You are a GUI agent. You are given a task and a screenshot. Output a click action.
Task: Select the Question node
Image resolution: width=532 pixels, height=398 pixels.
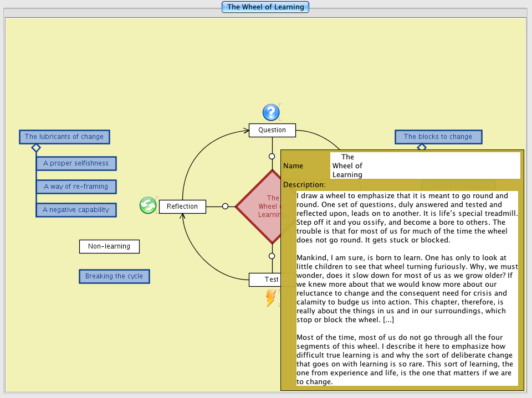click(272, 130)
